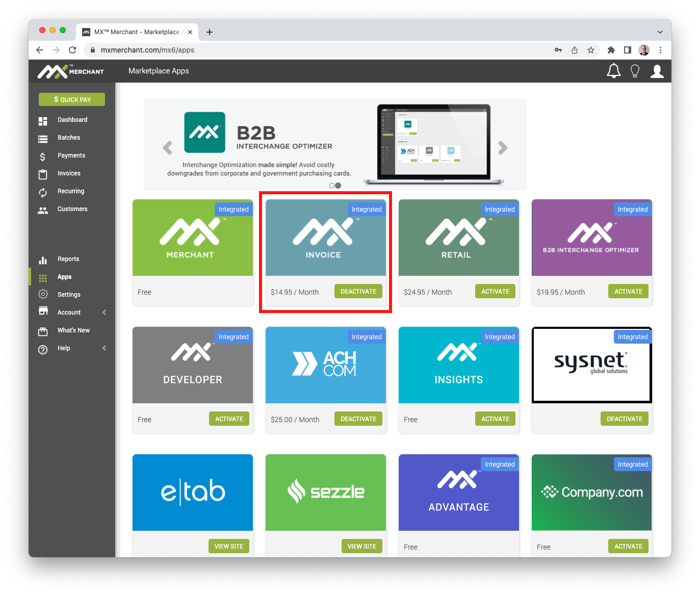
Task: Select the Apps sidebar menu item
Action: 64,277
